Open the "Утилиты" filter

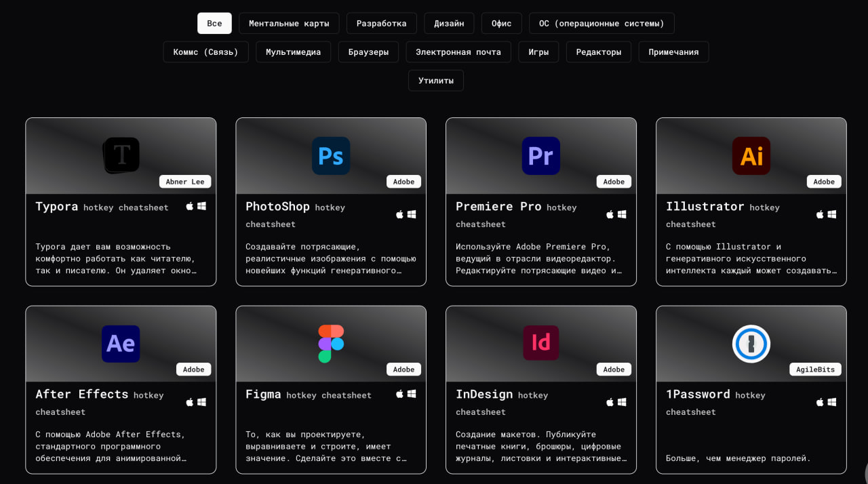[x=435, y=80]
